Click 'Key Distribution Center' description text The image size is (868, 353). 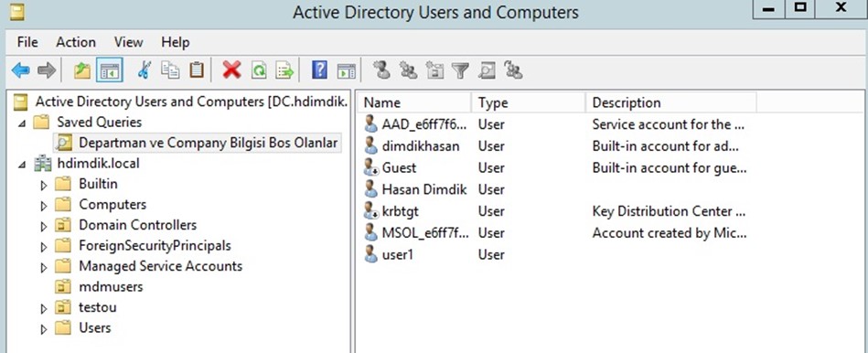(670, 211)
